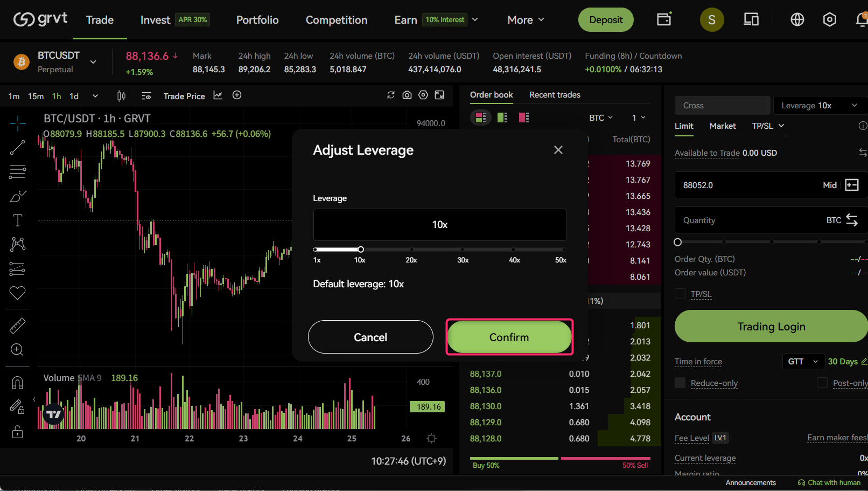Screen dimensions: 868x491
Task: Open the measure ruler tool
Action: pyautogui.click(x=17, y=326)
